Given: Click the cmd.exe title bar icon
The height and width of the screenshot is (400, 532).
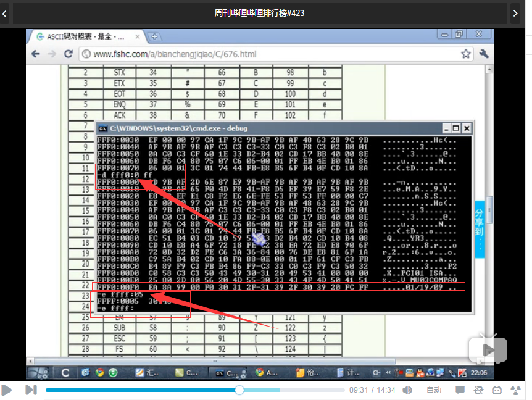Looking at the screenshot, I should click(102, 128).
